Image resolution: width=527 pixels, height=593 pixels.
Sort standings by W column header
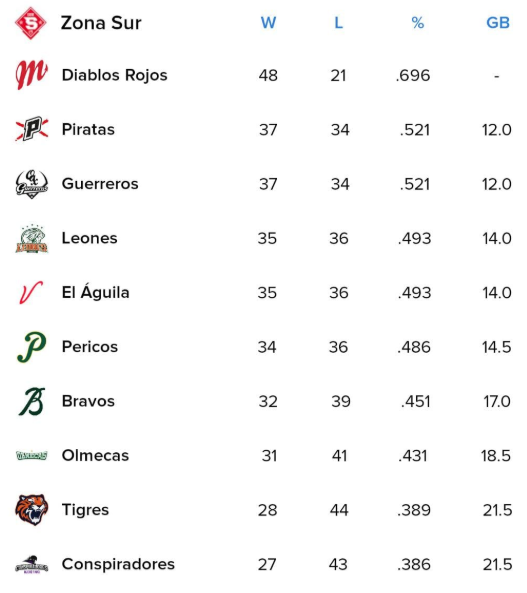click(268, 23)
